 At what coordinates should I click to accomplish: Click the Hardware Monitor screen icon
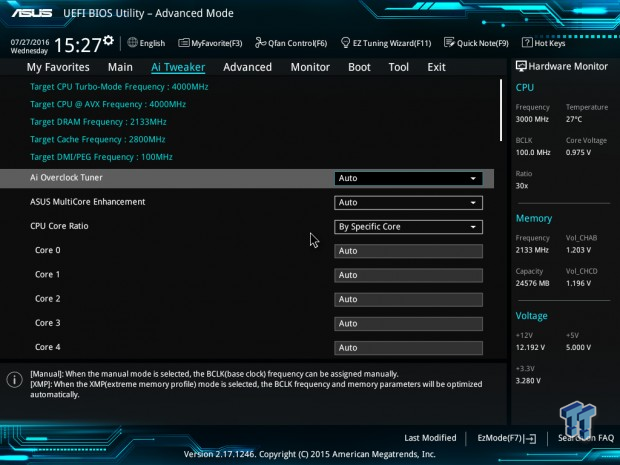521,66
